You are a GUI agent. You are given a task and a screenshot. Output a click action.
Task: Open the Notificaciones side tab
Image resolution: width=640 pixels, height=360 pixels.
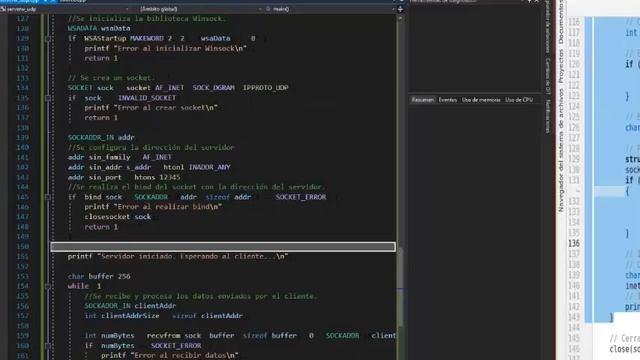click(548, 116)
